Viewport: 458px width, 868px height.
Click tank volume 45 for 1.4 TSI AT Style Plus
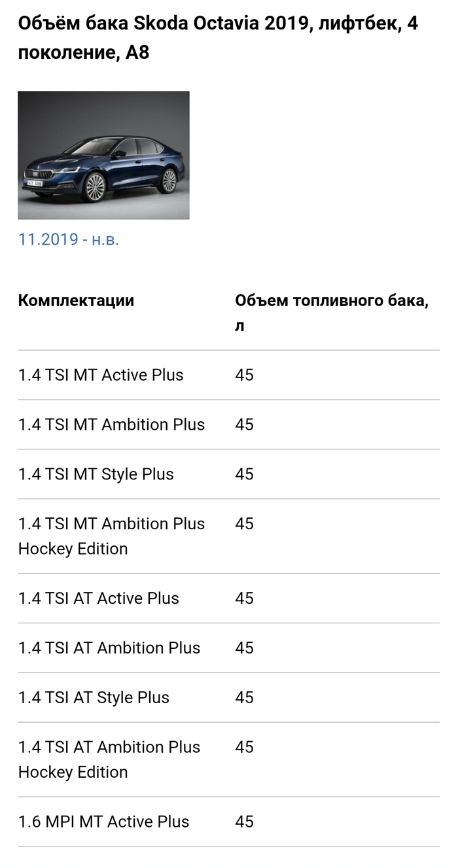pos(244,698)
